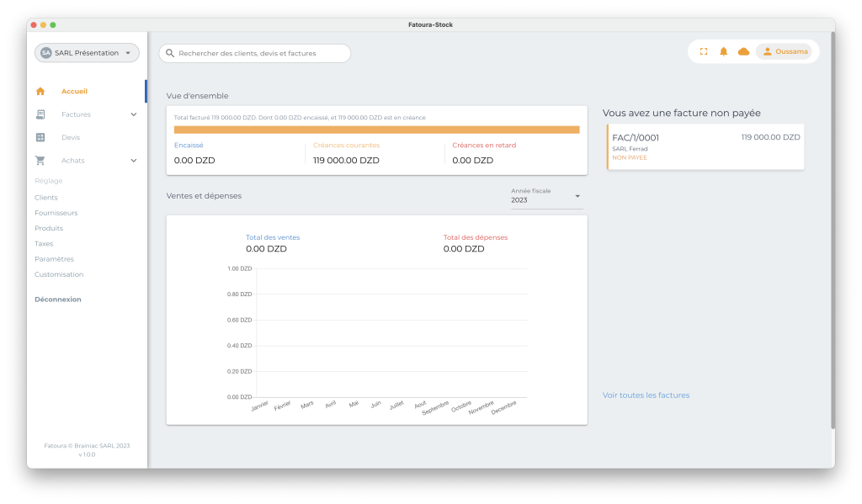Select Produits from the sidebar
The width and height of the screenshot is (862, 504).
[49, 228]
